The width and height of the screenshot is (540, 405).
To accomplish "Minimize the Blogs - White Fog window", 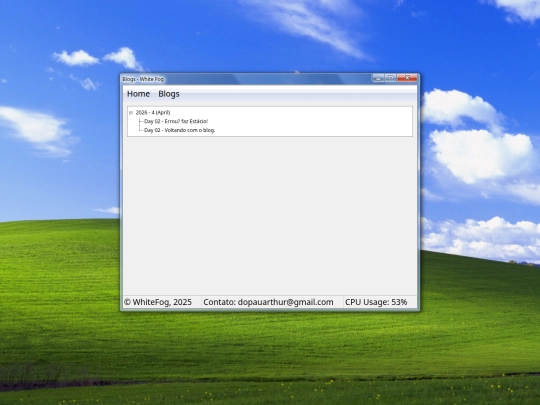I will (x=378, y=79).
